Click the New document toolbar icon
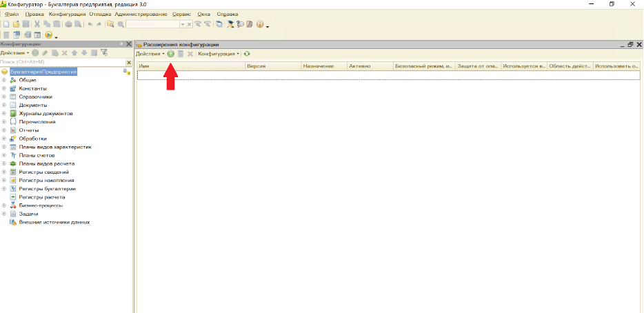644x313 pixels. pyautogui.click(x=6, y=24)
